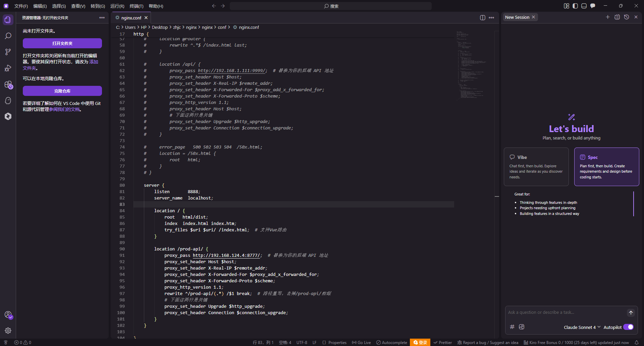
Task: Open the Source Control view
Action: coord(8,52)
